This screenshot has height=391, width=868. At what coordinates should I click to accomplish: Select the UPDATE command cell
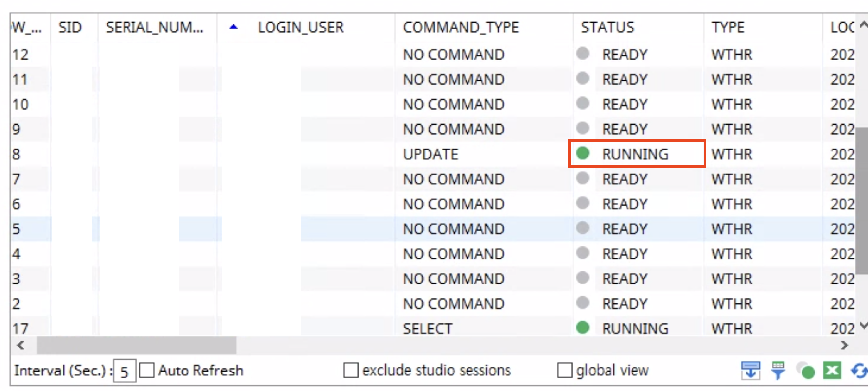coord(430,154)
